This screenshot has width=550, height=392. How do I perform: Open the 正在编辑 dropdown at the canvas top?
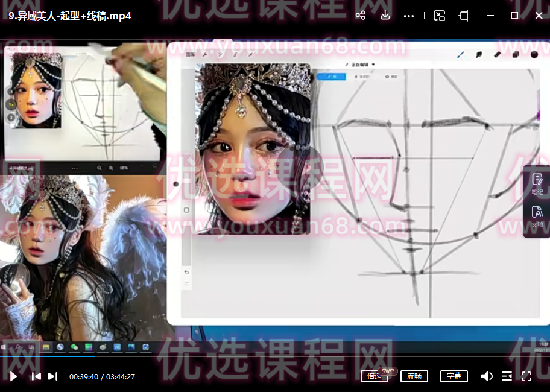(360, 64)
